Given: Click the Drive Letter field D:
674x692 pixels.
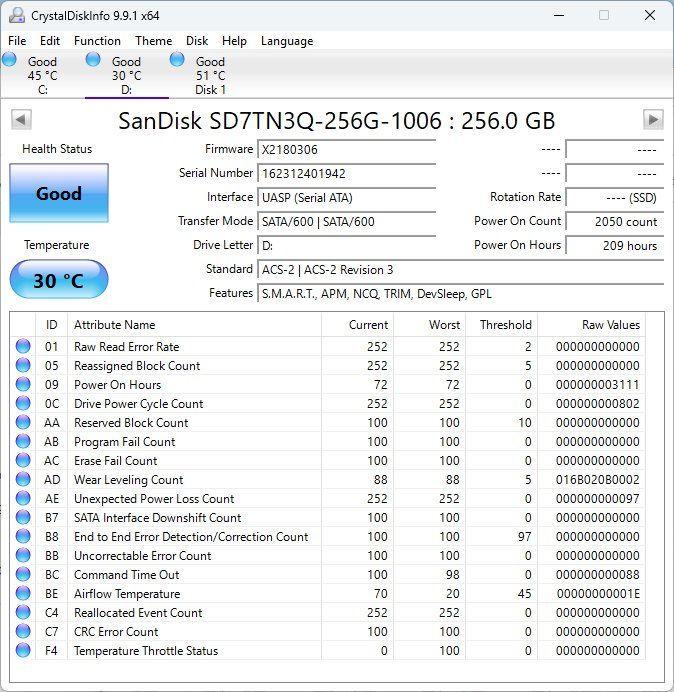Looking at the screenshot, I should click(x=346, y=245).
